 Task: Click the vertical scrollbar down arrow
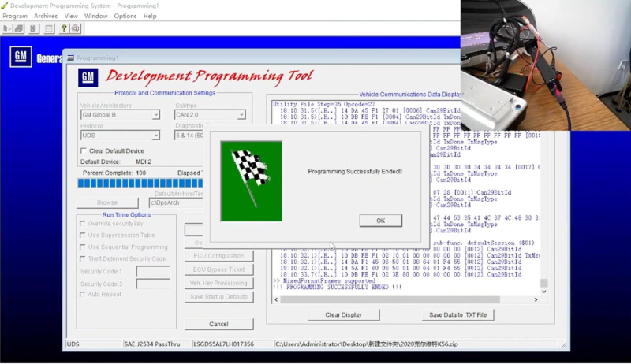tap(543, 292)
